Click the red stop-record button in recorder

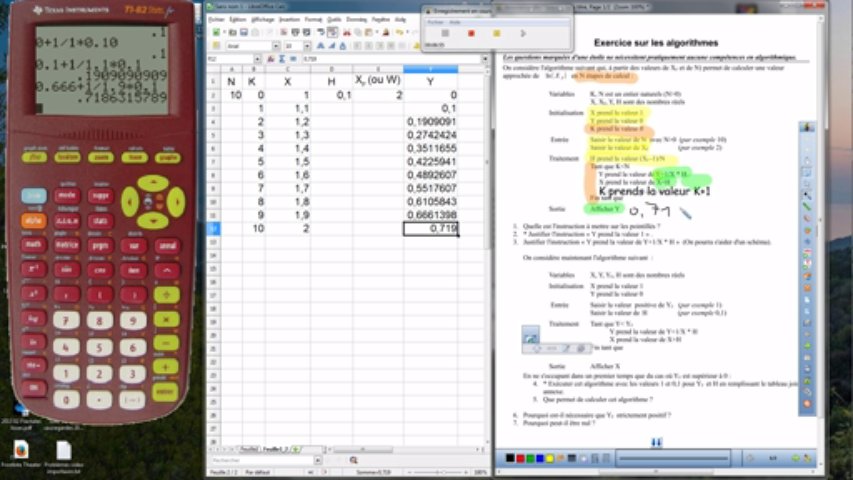point(471,34)
